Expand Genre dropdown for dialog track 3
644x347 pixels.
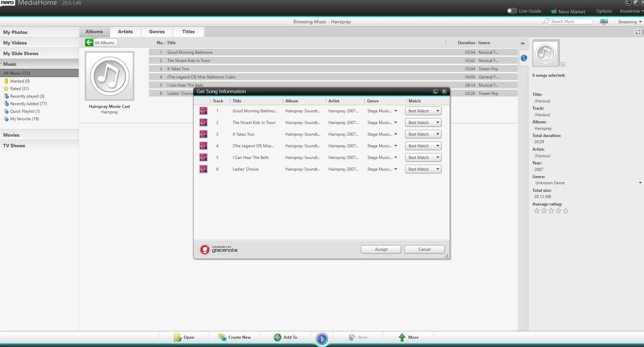(x=396, y=134)
